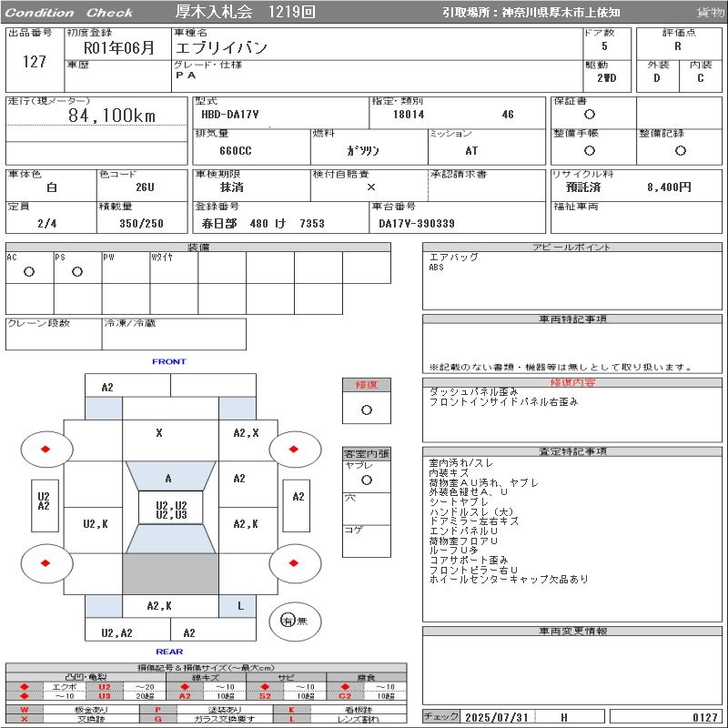
Task: Click the L rear lamp mark
Action: pyautogui.click(x=240, y=606)
